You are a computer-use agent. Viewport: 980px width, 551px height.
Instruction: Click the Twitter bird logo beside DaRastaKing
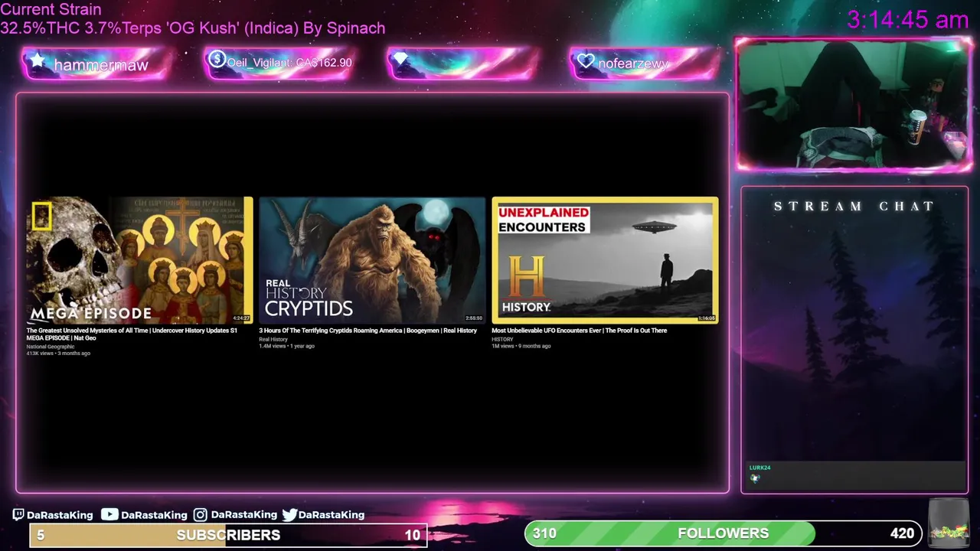tap(289, 515)
